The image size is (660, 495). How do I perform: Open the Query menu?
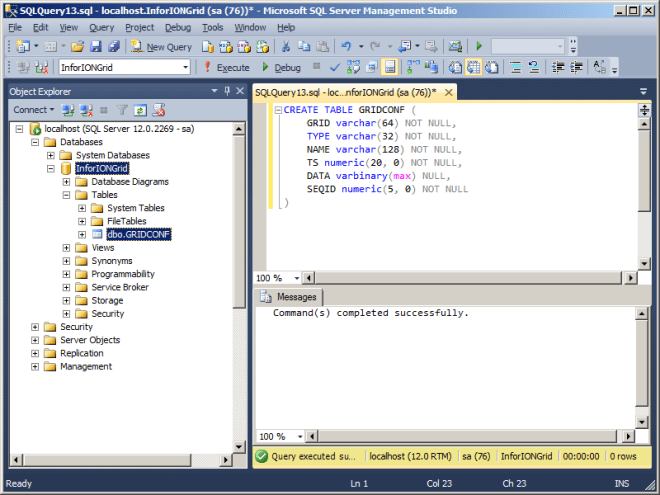point(101,27)
